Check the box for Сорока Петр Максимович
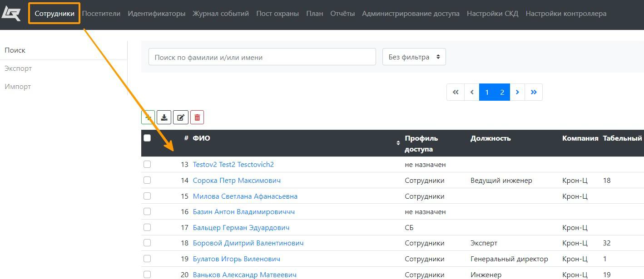This screenshot has width=644, height=279. 147,180
